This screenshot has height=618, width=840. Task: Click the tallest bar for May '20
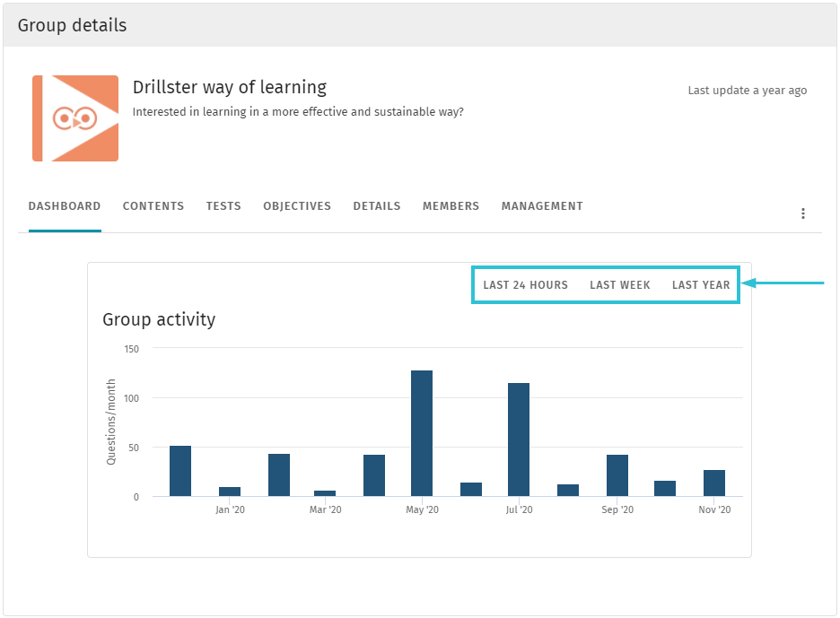(422, 433)
